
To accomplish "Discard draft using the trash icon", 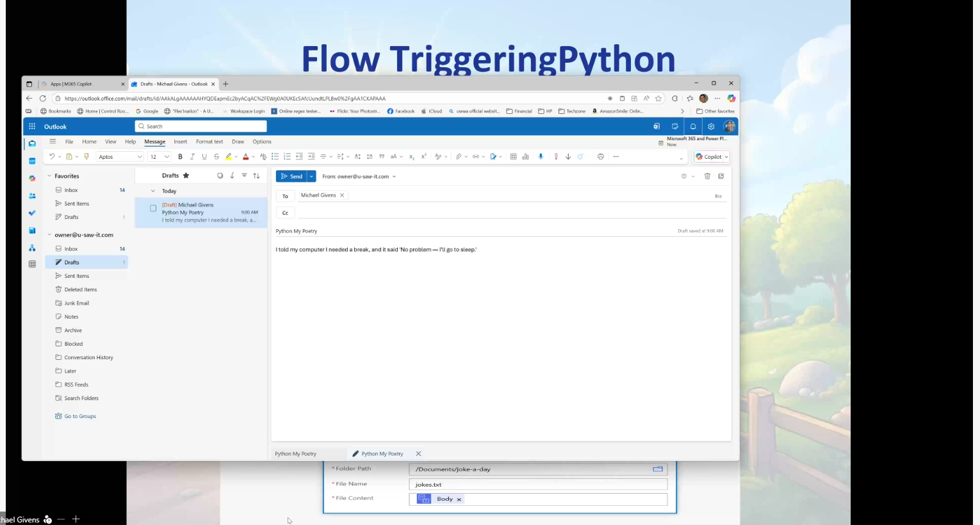I will [707, 176].
